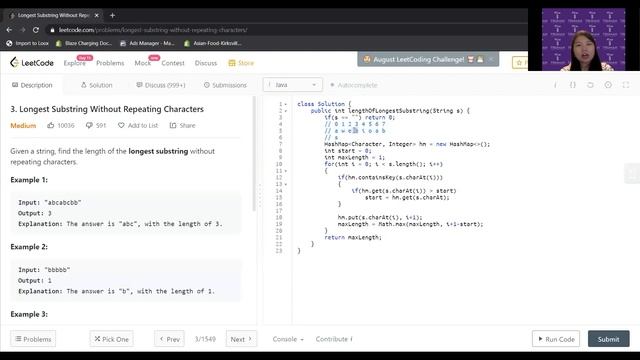This screenshot has width=640, height=360.
Task: Click the curly braces format icon
Action: [573, 85]
